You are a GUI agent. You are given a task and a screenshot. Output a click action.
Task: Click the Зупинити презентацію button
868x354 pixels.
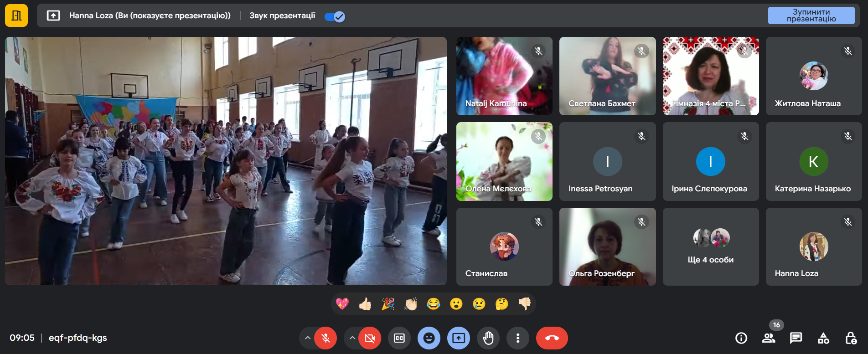(811, 15)
